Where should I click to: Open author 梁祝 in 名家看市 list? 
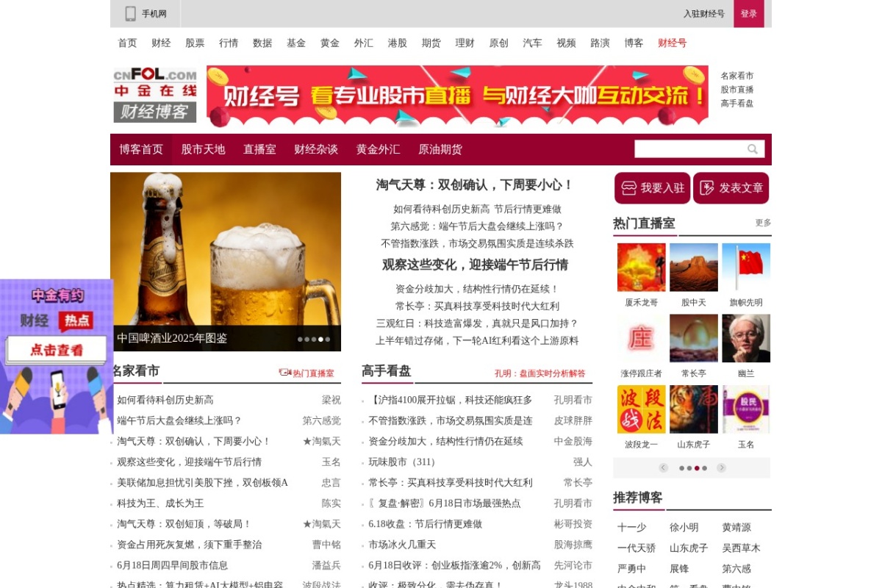pyautogui.click(x=331, y=400)
